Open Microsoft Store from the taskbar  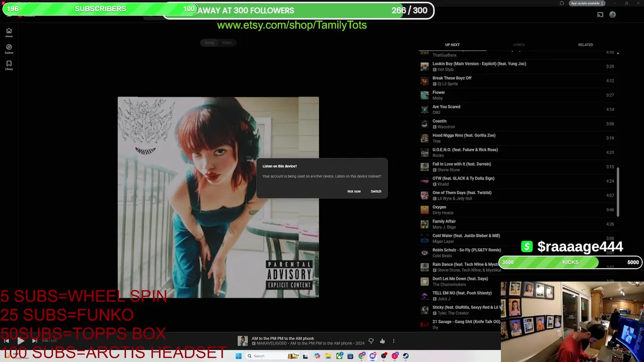click(x=350, y=356)
